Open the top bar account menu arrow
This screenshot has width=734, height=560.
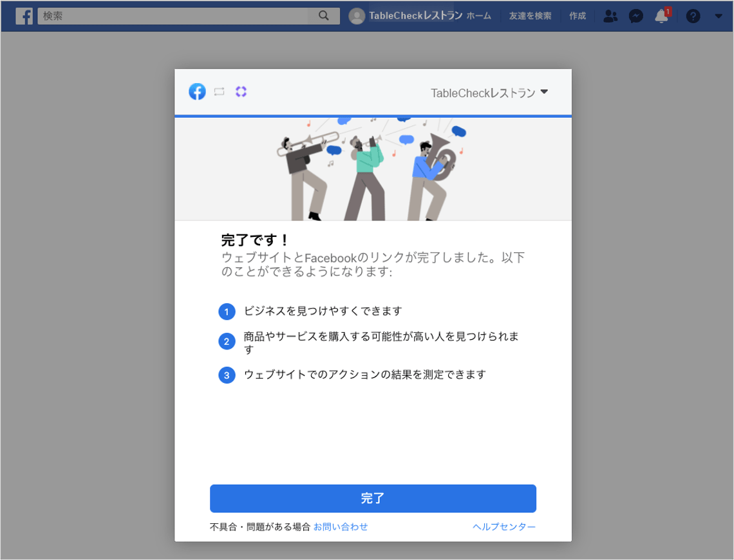(719, 16)
